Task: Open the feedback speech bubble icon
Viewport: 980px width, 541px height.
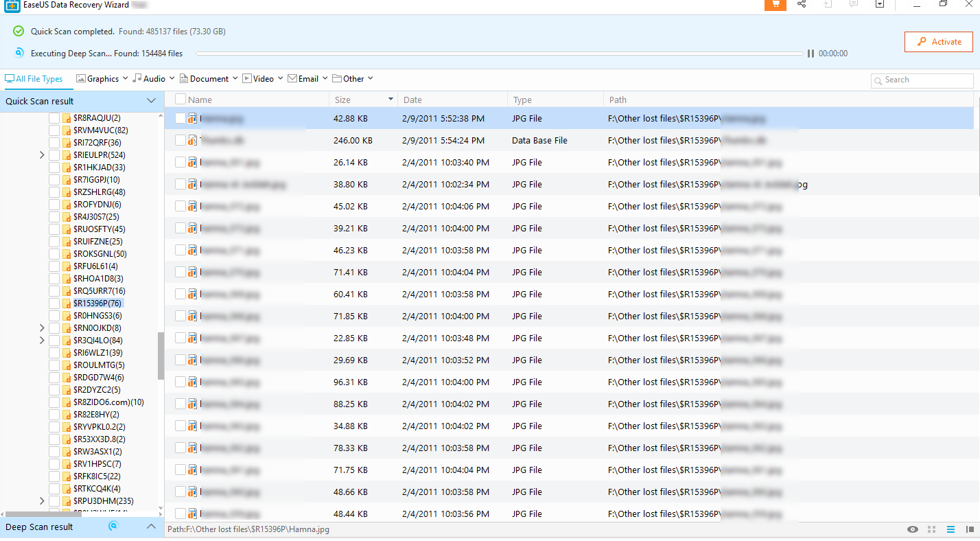Action: [x=854, y=4]
